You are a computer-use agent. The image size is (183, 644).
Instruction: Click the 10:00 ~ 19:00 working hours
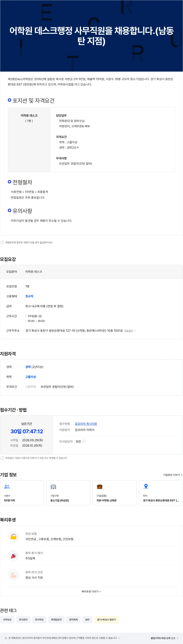[36, 321]
